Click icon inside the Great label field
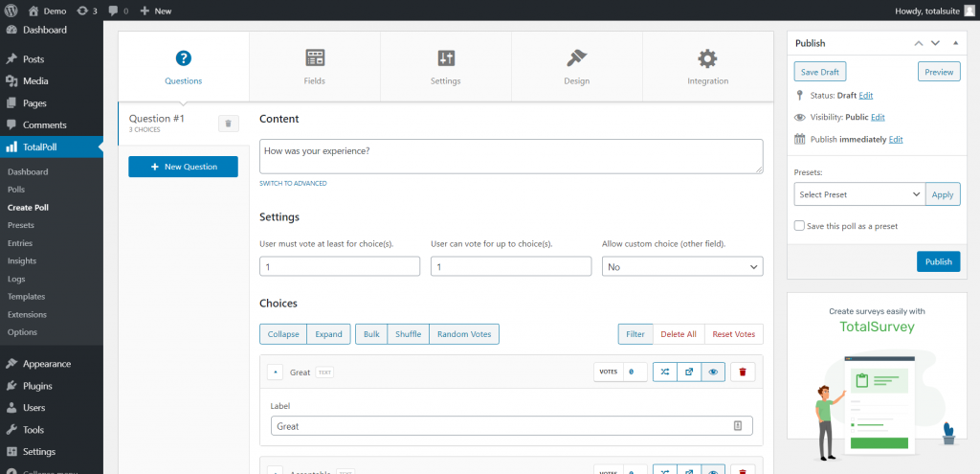This screenshot has height=474, width=980. tap(738, 426)
